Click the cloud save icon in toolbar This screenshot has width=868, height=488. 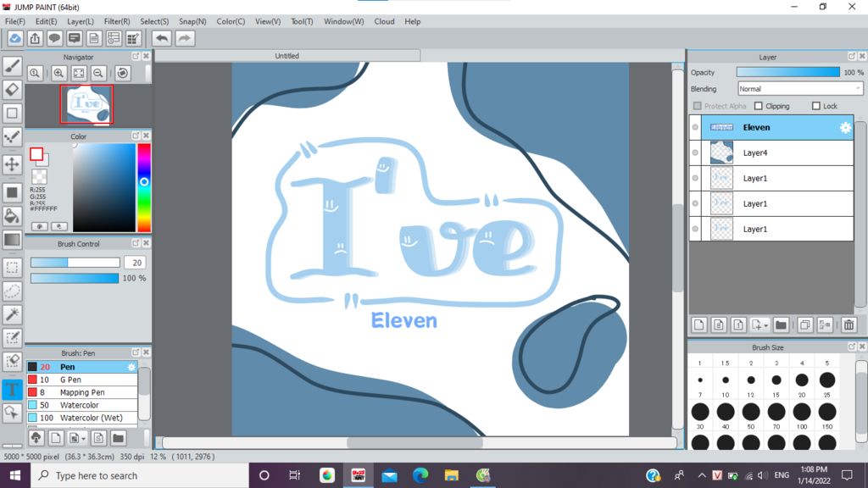pyautogui.click(x=15, y=39)
